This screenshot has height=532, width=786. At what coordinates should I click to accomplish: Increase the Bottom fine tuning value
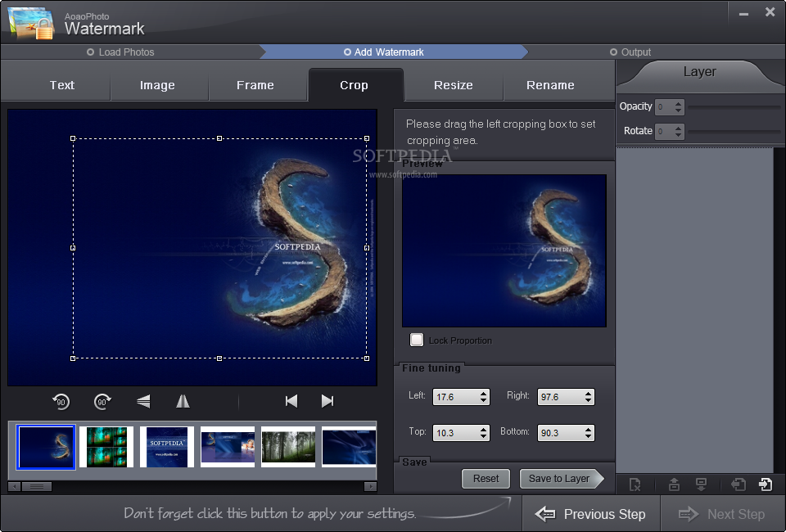point(588,430)
